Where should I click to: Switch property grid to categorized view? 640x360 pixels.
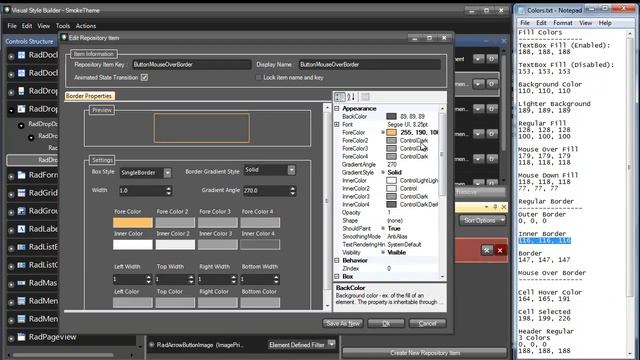340,97
